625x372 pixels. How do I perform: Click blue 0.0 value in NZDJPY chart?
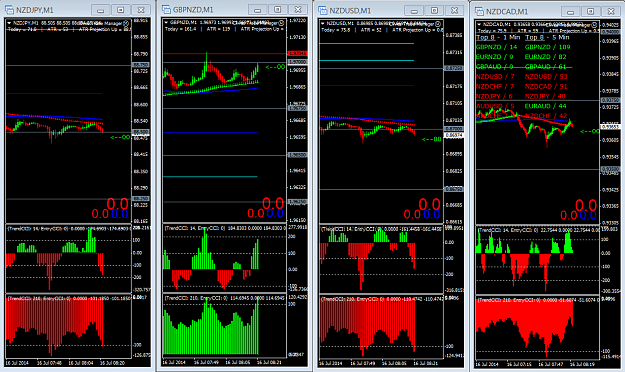[120, 214]
